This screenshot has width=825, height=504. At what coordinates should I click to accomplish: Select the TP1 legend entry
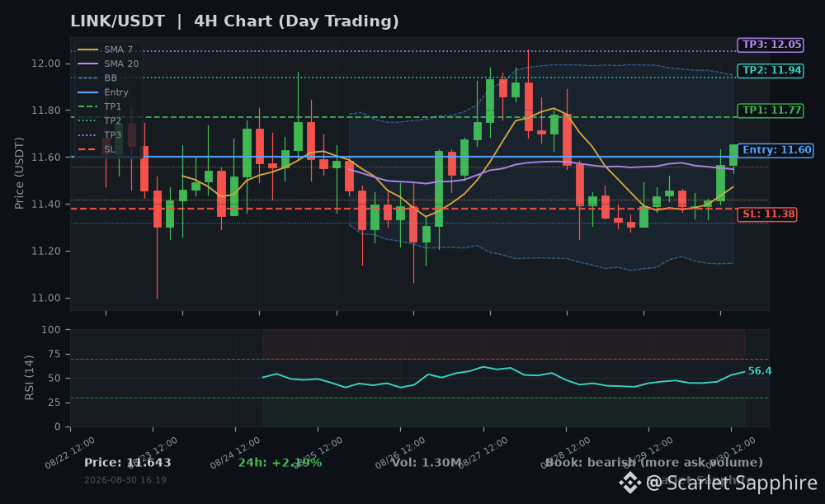click(100, 106)
